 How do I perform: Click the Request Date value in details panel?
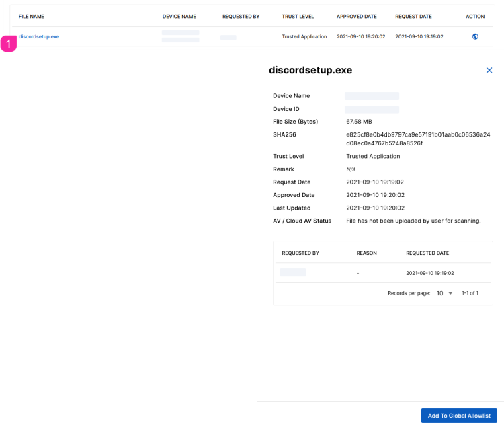click(375, 182)
